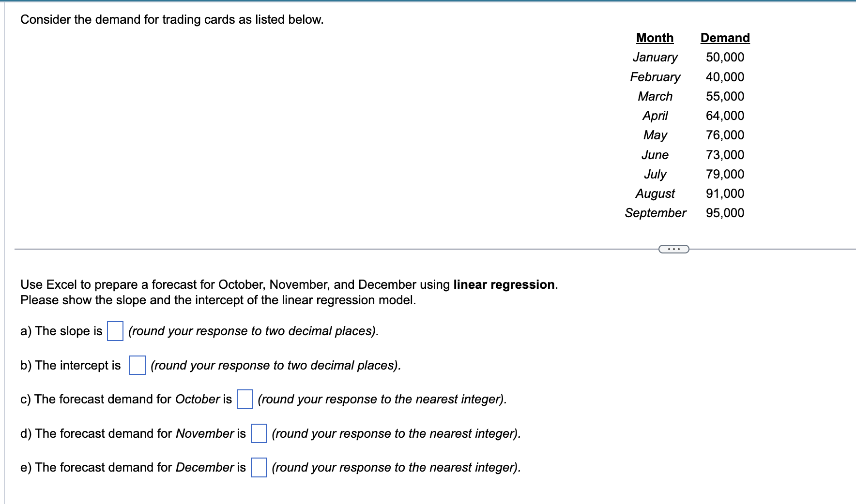Select the Month column header
Viewport: 856px width, 504px height.
tap(654, 38)
